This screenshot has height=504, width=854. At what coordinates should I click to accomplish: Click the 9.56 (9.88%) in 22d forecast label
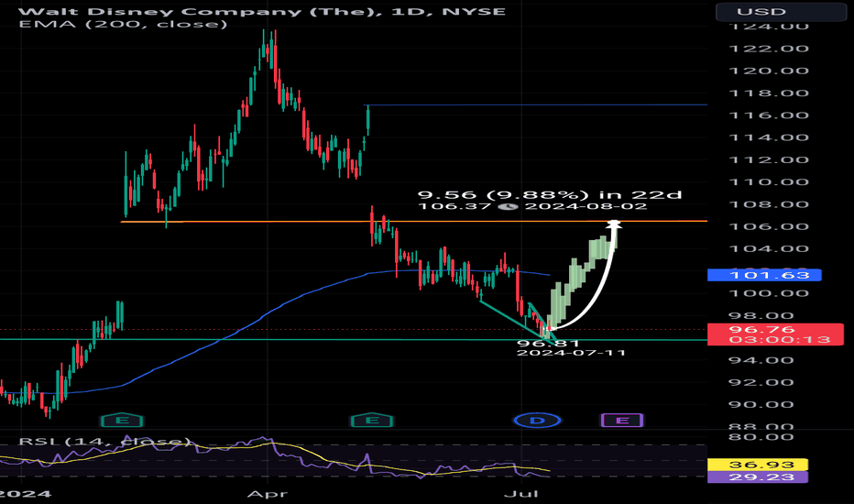tap(550, 194)
